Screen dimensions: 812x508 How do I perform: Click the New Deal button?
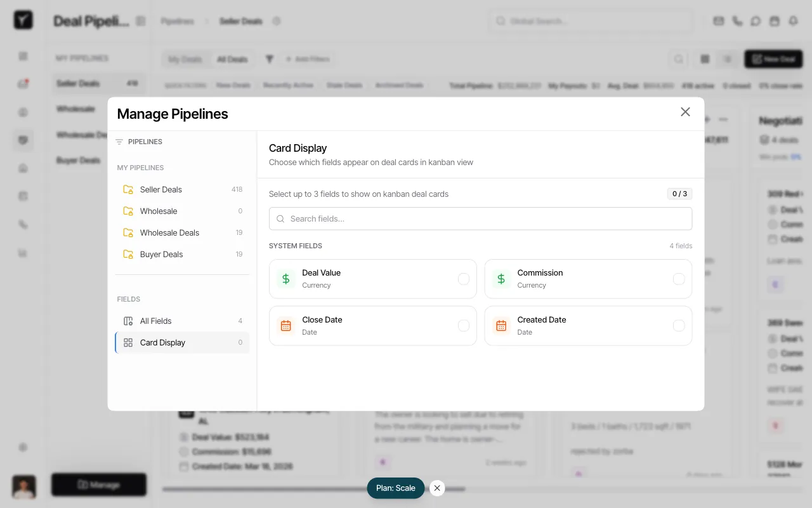773,59
